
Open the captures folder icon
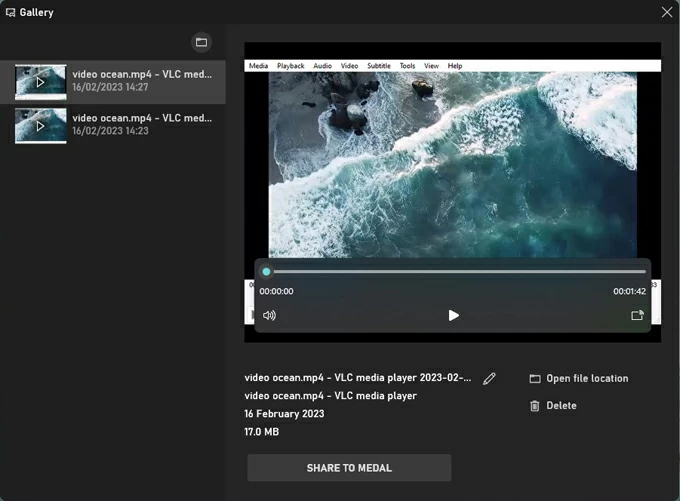coord(201,42)
